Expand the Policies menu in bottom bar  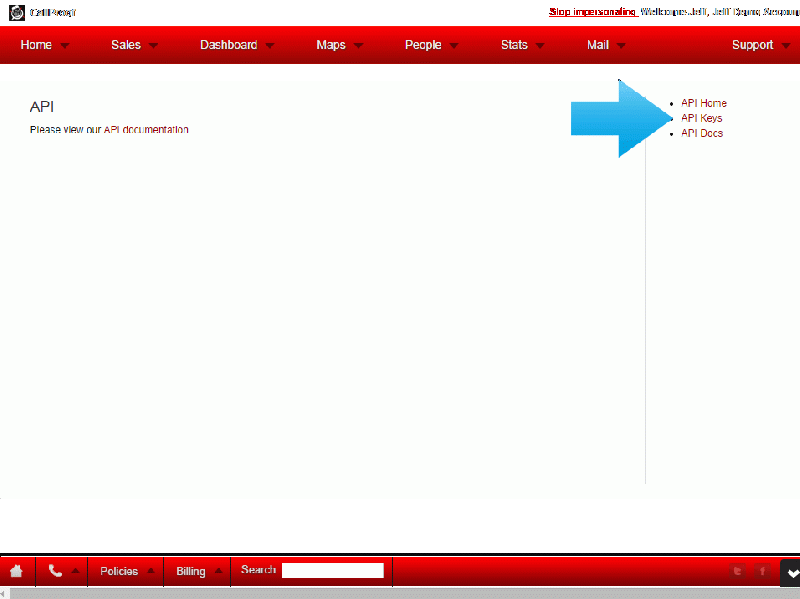coord(126,571)
